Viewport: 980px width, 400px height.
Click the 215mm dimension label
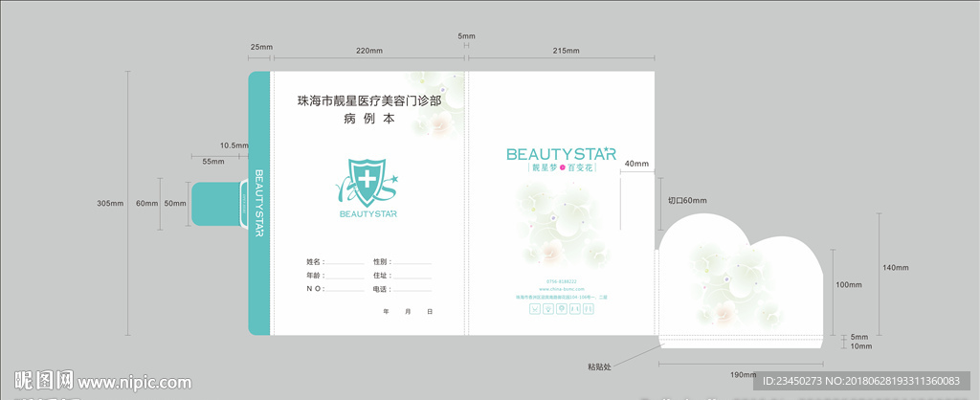point(566,51)
